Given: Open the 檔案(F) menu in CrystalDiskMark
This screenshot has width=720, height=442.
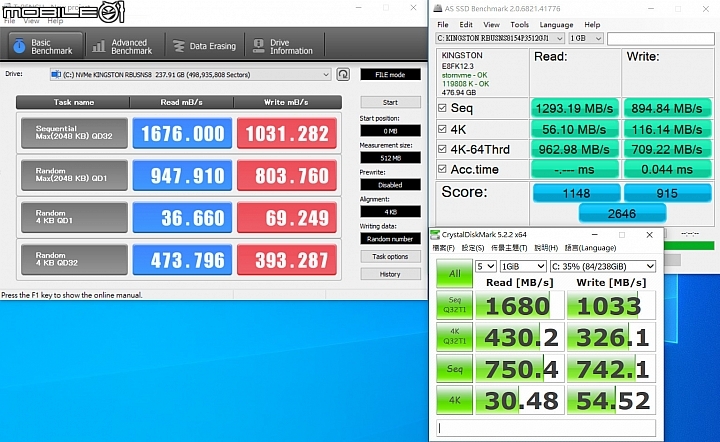Looking at the screenshot, I should [443, 248].
